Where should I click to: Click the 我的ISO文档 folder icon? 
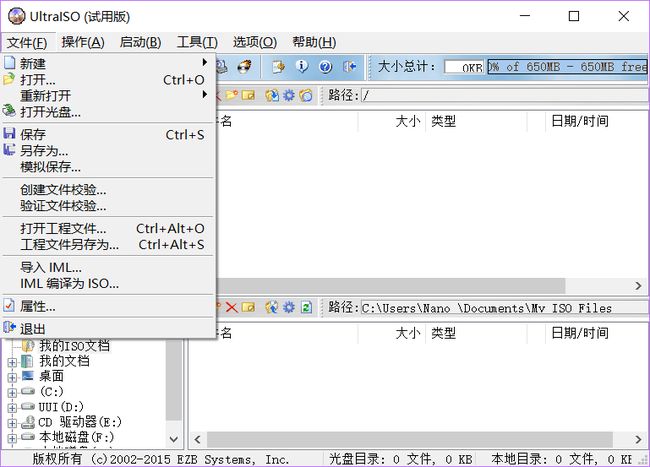[28, 345]
